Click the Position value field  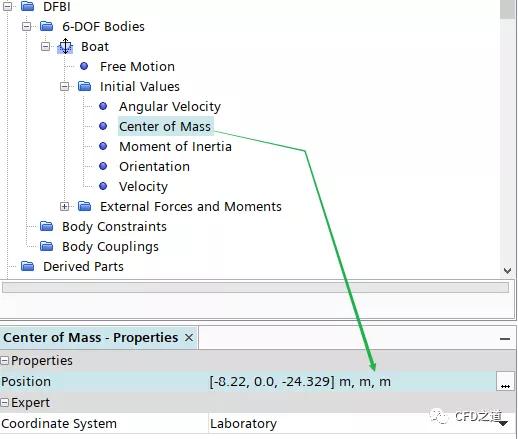click(352, 382)
